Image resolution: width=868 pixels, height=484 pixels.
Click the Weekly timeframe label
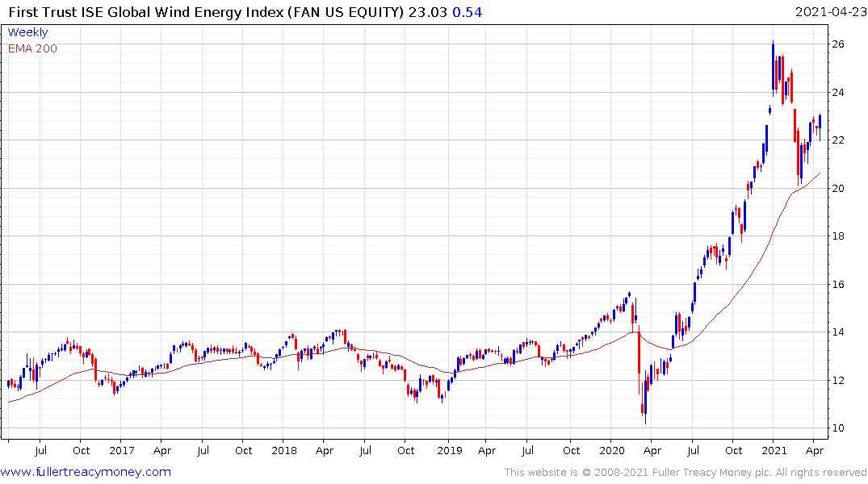point(27,32)
